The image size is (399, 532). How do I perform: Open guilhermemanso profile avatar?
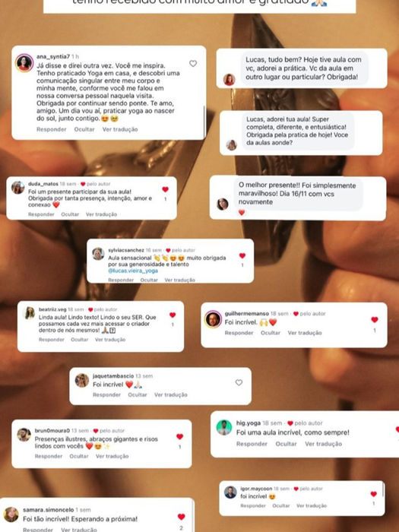tap(213, 319)
